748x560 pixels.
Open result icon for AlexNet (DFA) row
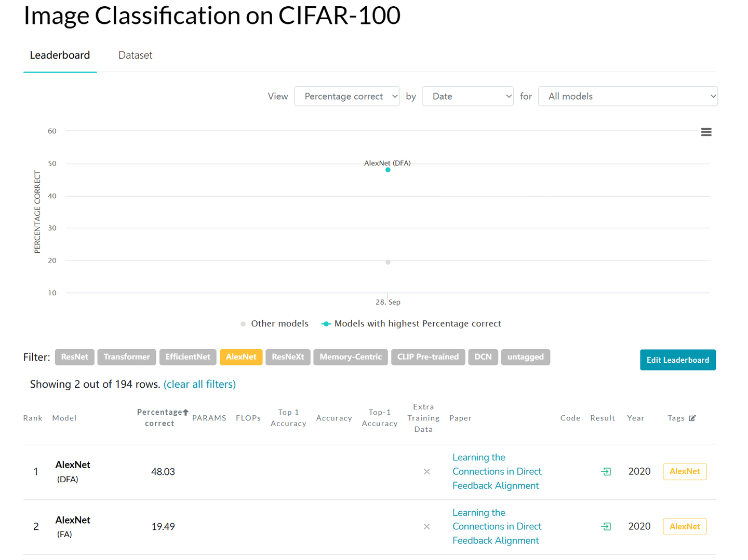(x=606, y=471)
